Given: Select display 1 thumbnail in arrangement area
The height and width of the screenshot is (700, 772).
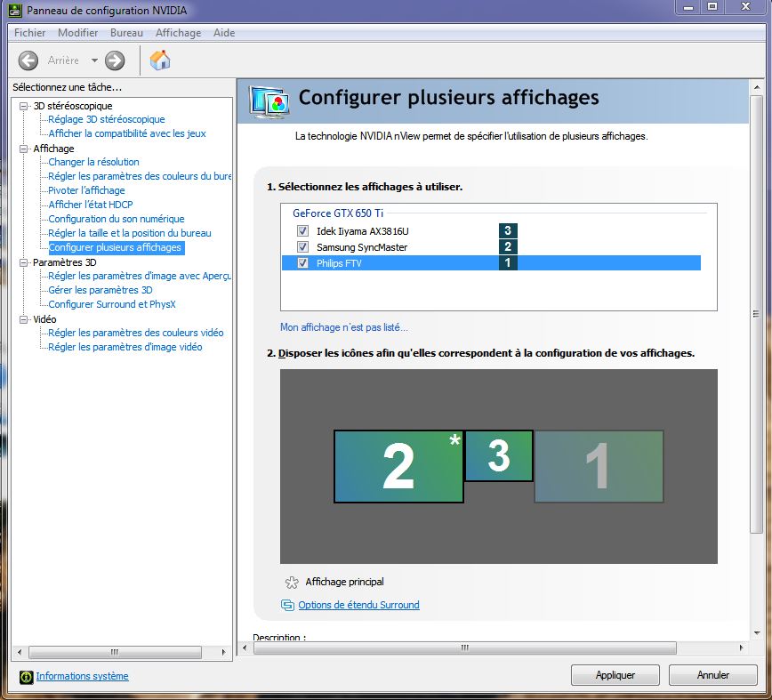Looking at the screenshot, I should pos(599,466).
